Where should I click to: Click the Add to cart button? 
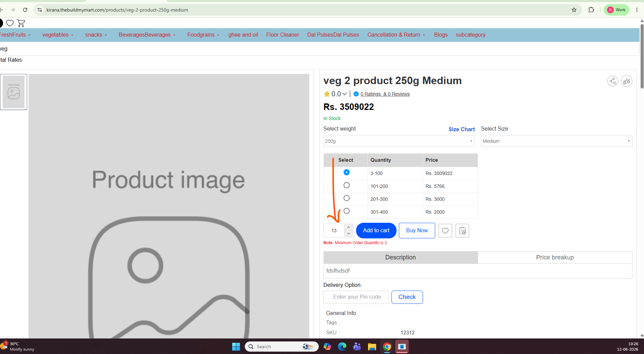tap(376, 231)
